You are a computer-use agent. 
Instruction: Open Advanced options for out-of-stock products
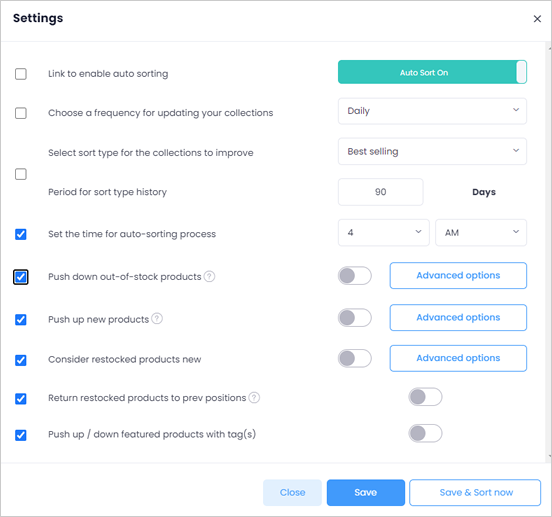[458, 276]
